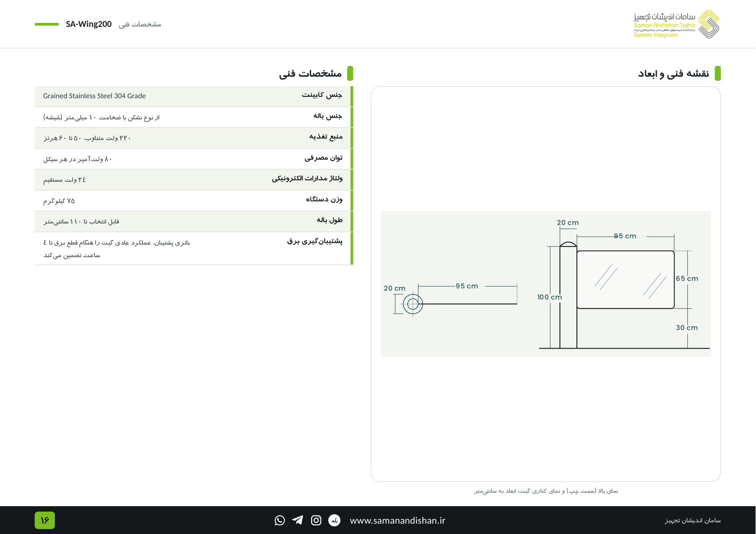This screenshot has width=756, height=534.
Task: Click 'سامان اندیشان تجهیز' footer text
Action: click(692, 521)
